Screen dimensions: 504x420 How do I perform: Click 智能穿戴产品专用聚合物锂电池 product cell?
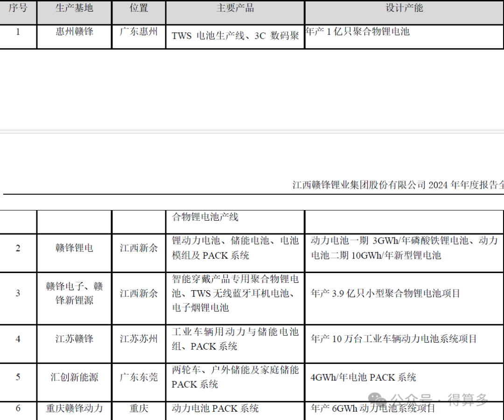coord(235,299)
